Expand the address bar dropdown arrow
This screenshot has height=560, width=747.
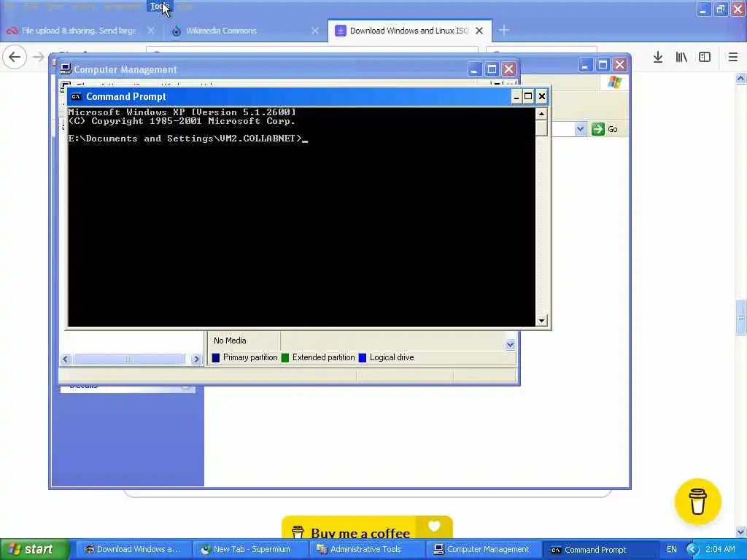(x=580, y=129)
